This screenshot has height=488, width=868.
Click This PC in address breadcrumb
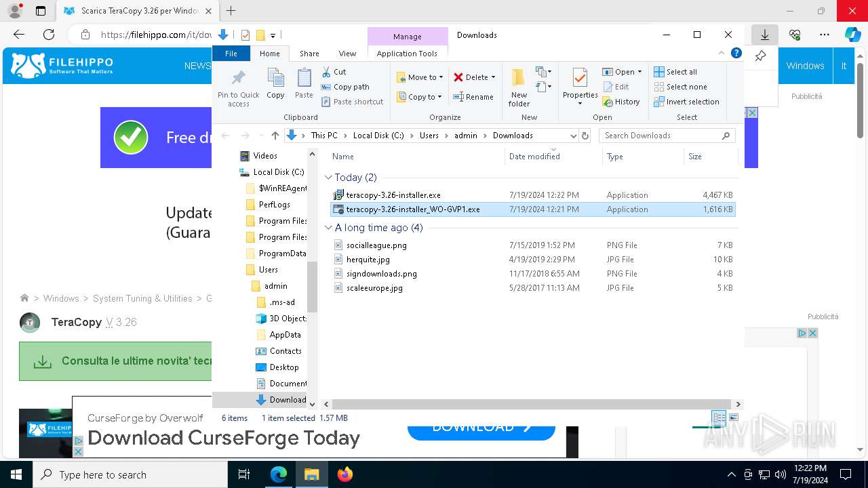(324, 136)
